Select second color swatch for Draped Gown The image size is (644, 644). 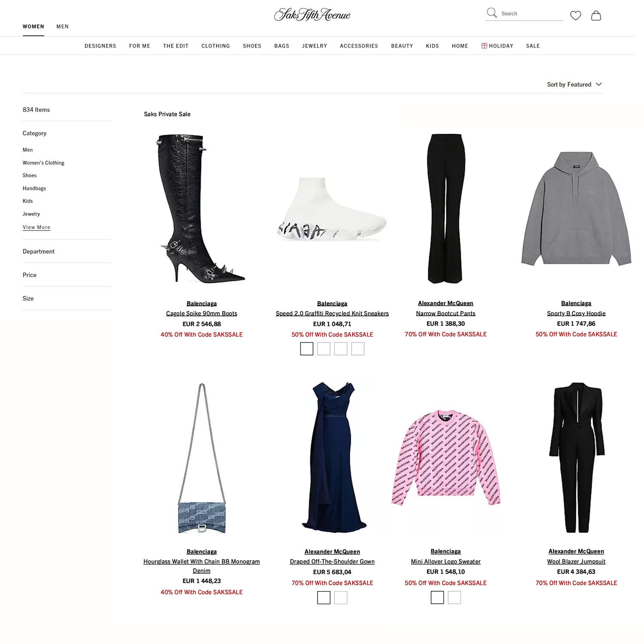pyautogui.click(x=340, y=597)
